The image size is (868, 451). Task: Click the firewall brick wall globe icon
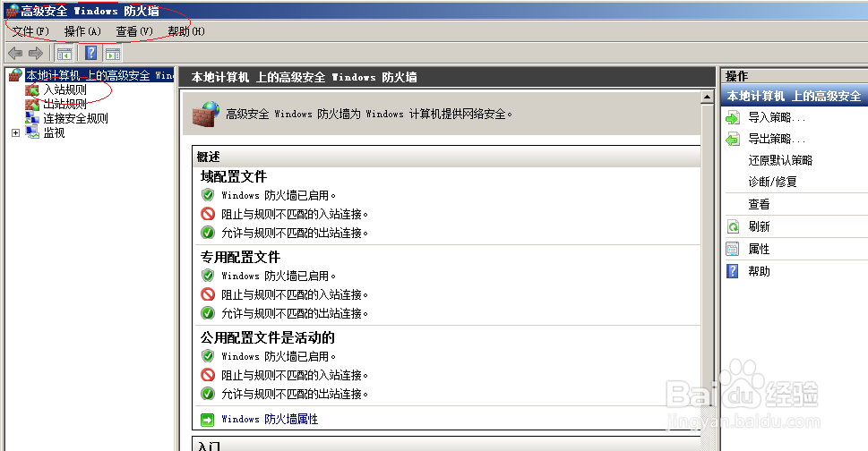[x=205, y=114]
